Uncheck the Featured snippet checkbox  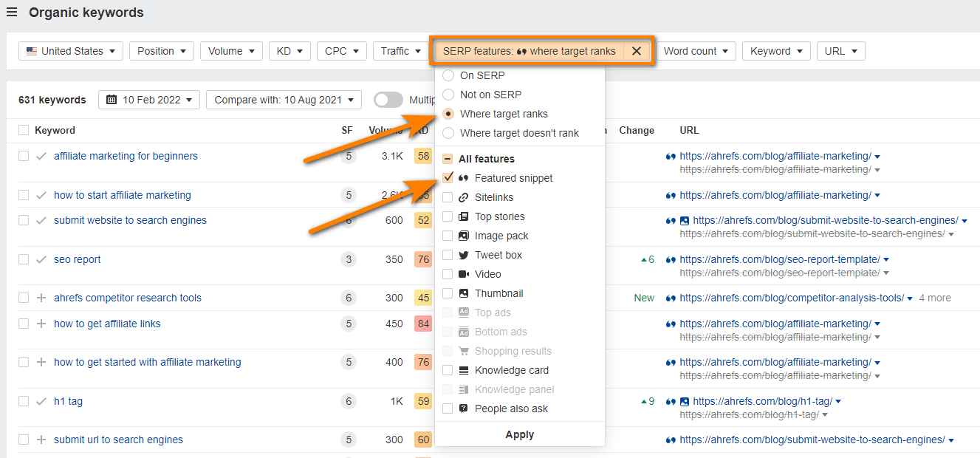[447, 177]
